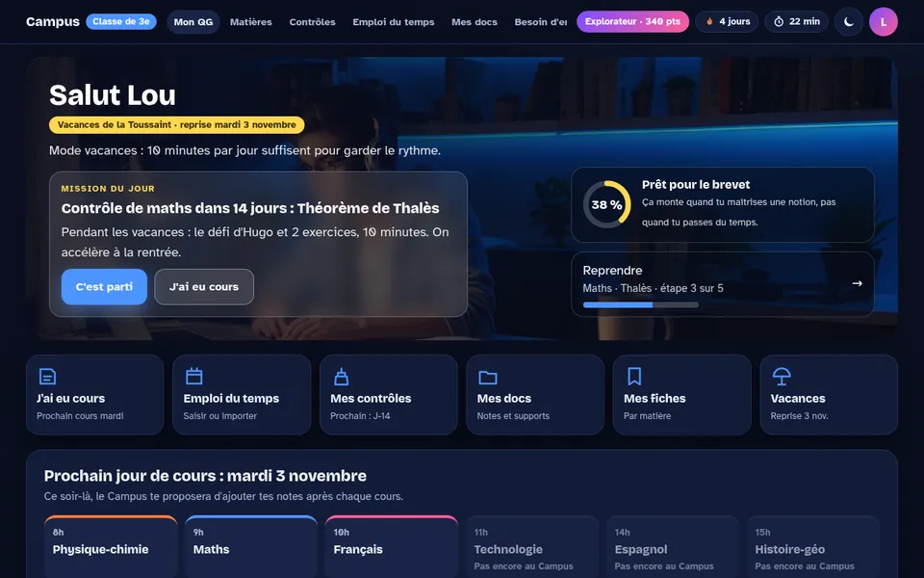Click the text Par matière
The image size is (924, 578).
(647, 416)
